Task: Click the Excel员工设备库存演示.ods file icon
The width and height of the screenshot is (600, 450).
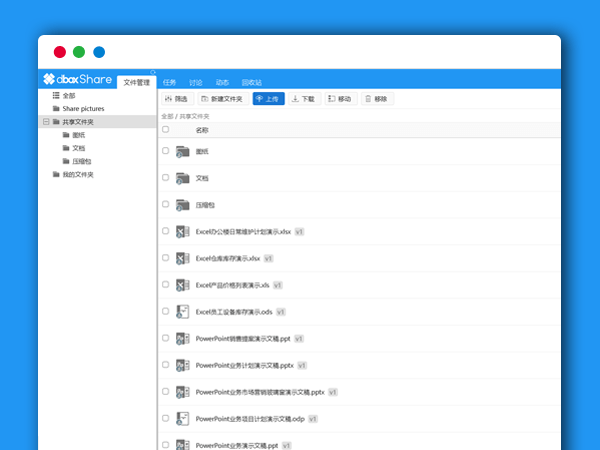Action: click(x=182, y=312)
